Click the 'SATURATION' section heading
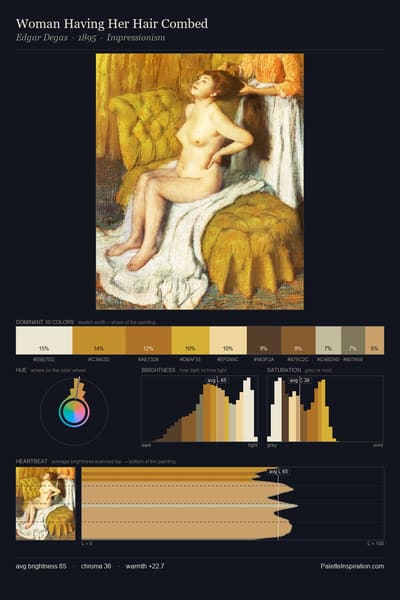Screen dimensions: 400x600 tap(284, 370)
